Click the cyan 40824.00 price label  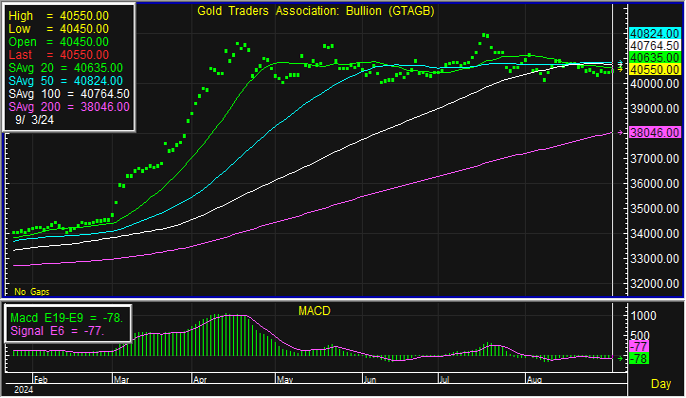[654, 34]
